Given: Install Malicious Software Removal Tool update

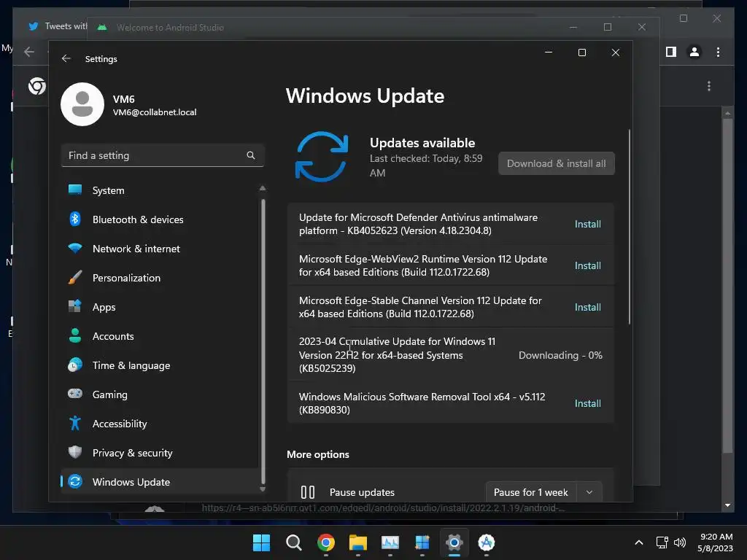Looking at the screenshot, I should click(x=587, y=403).
